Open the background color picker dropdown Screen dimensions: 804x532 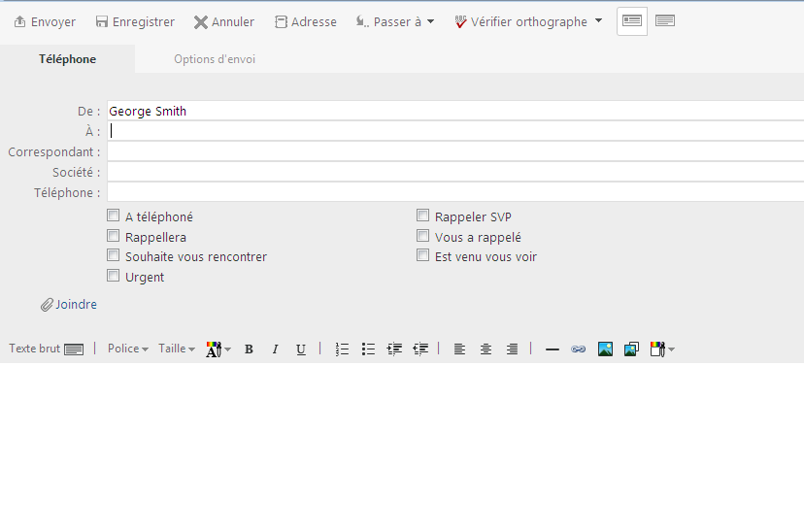(x=662, y=349)
